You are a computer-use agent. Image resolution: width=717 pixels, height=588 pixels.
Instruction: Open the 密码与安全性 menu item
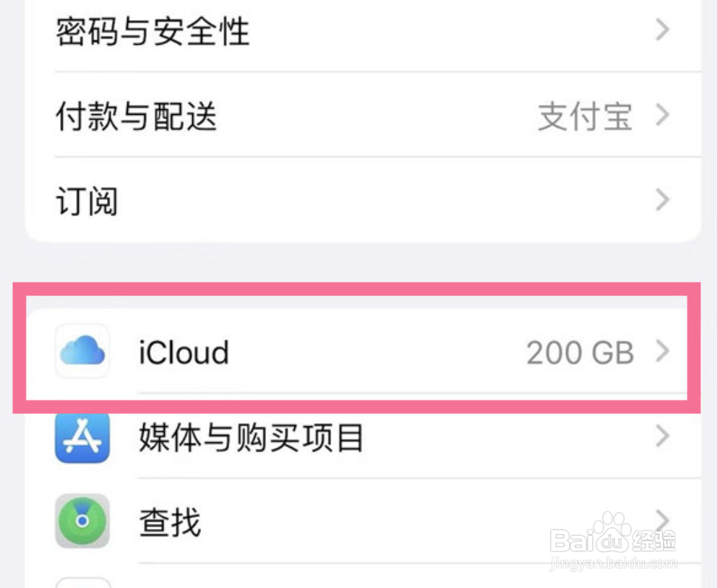pyautogui.click(x=153, y=31)
